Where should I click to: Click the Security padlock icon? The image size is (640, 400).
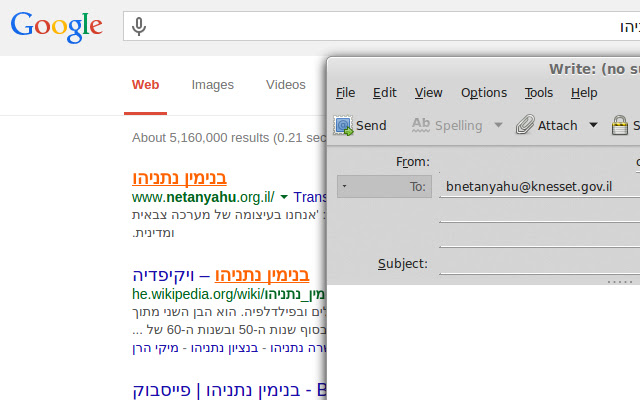tap(620, 125)
